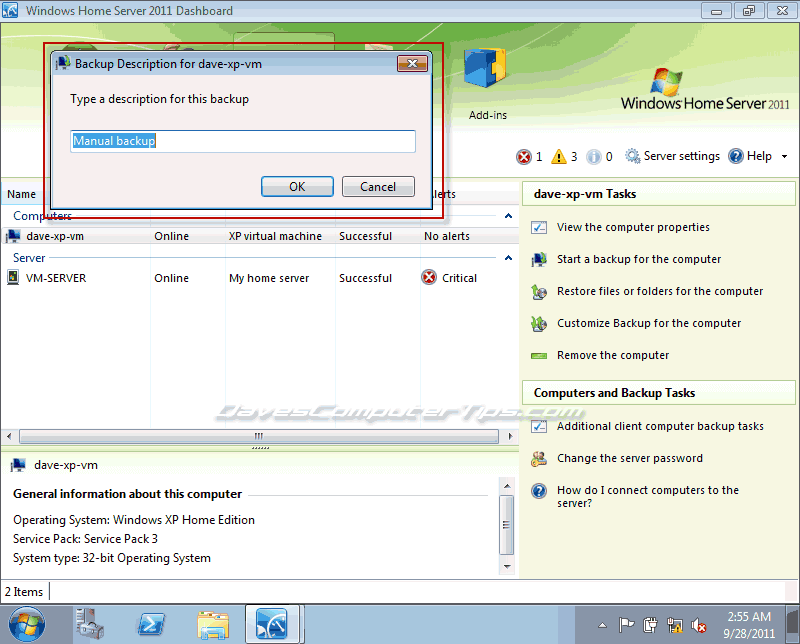
Task: Click the VM-SERVER Critical alert icon
Action: [429, 278]
